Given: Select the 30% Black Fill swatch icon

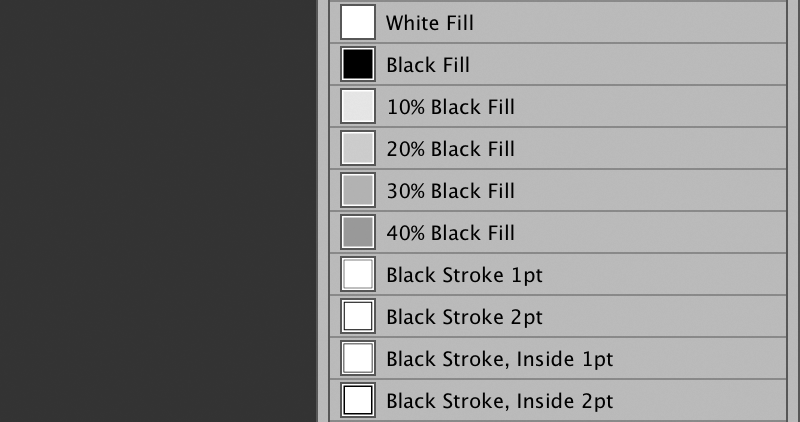Looking at the screenshot, I should coord(358,190).
